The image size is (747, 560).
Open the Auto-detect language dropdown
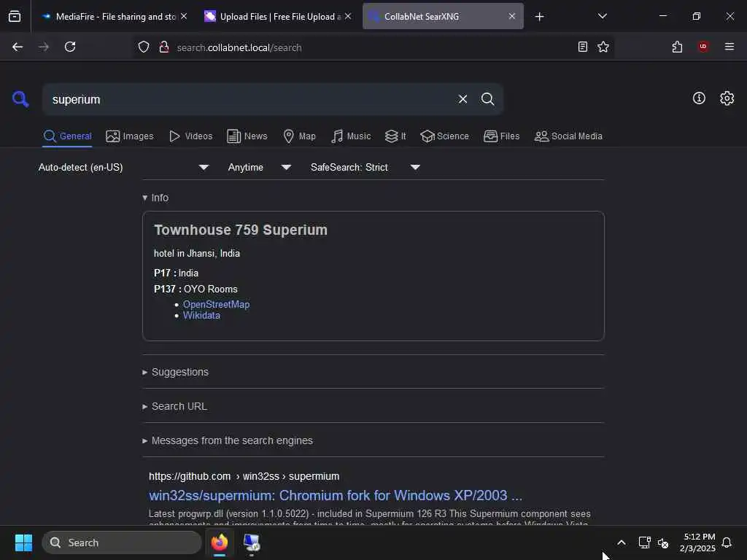pyautogui.click(x=124, y=167)
